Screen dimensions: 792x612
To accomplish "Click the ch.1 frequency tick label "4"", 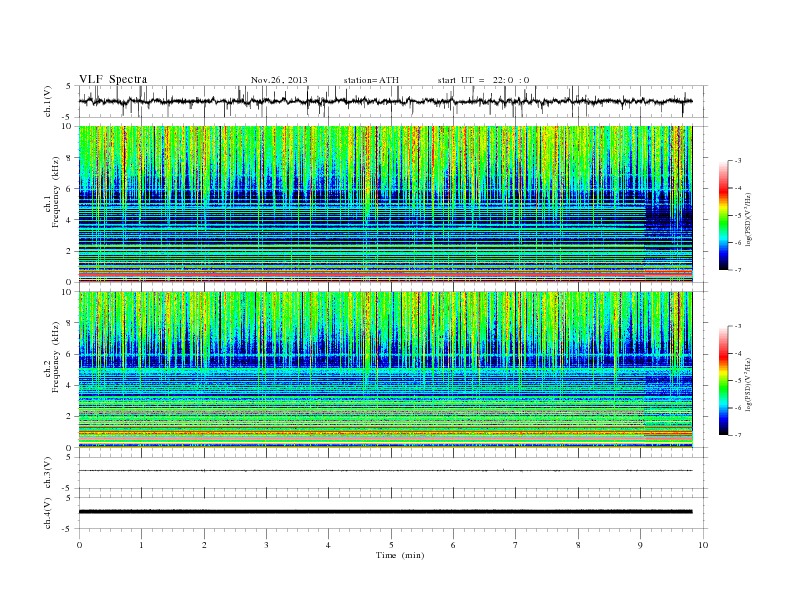I will tap(70, 220).
